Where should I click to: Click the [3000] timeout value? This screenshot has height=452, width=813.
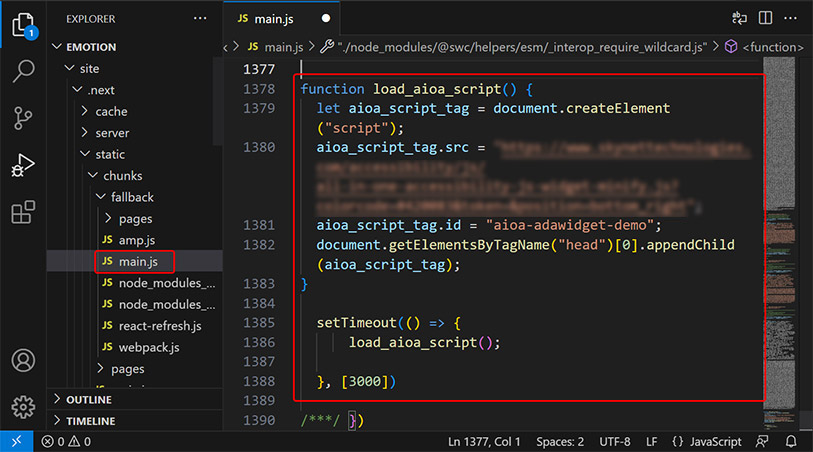(365, 382)
